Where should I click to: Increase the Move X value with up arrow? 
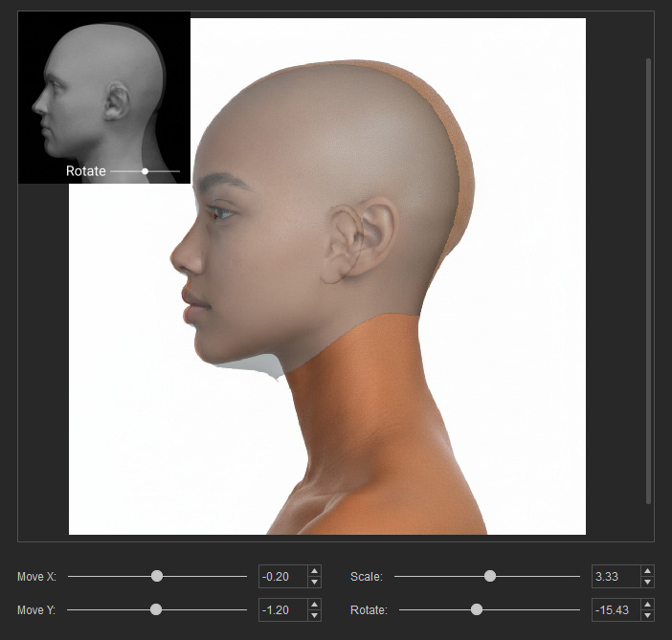[x=314, y=571]
